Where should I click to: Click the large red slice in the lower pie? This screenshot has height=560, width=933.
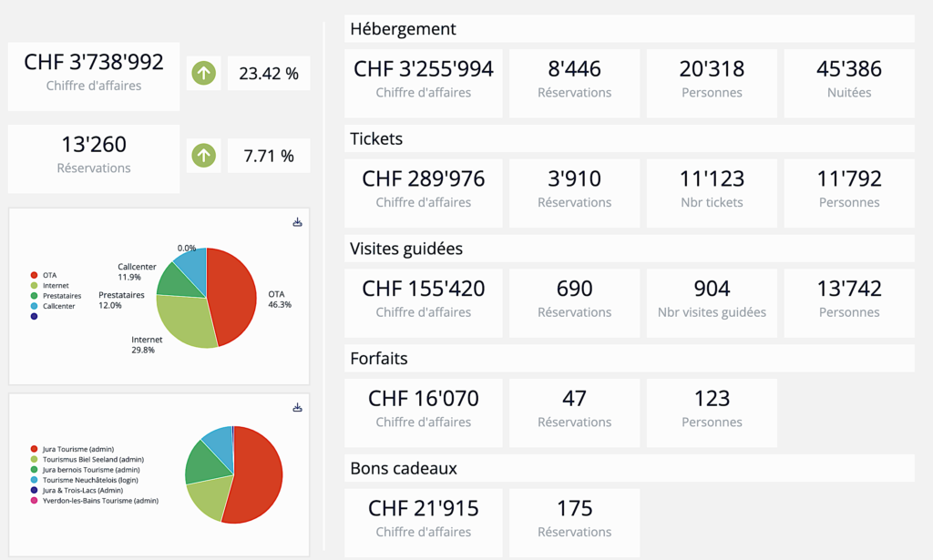(257, 478)
